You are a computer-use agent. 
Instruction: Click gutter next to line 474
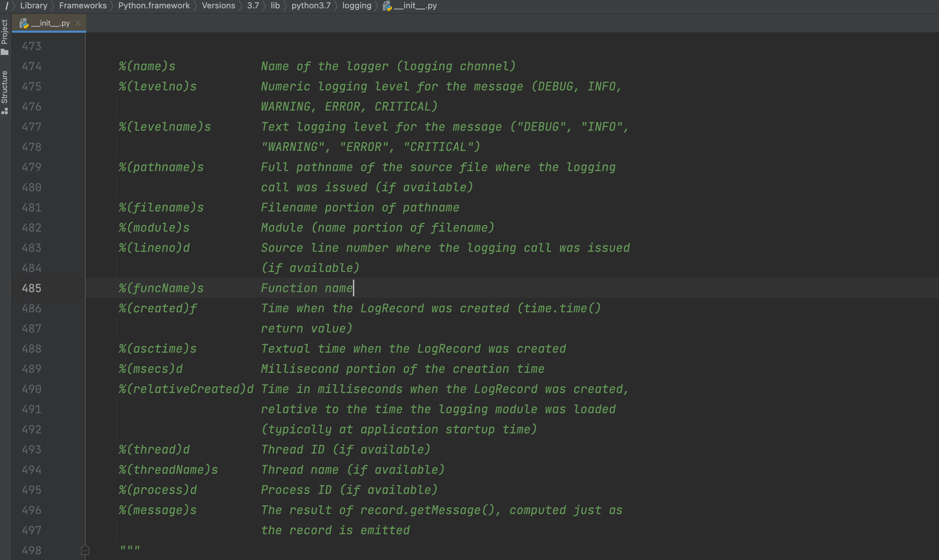coord(32,66)
